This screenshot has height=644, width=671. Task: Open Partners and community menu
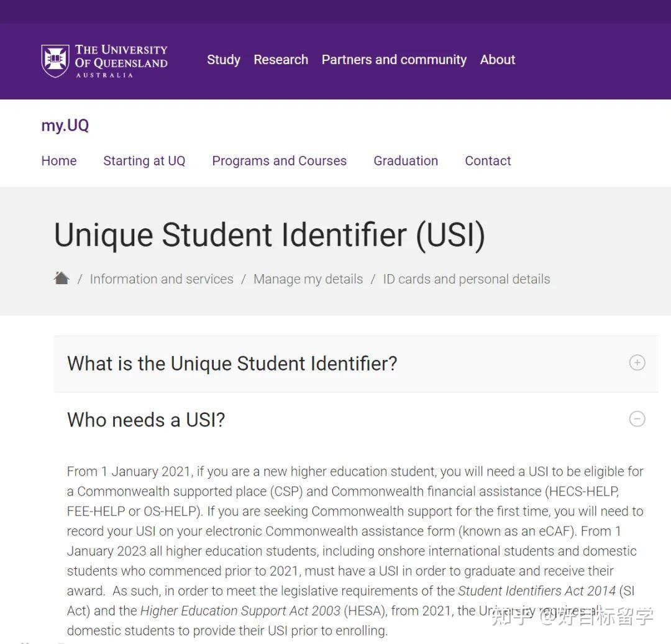point(394,60)
